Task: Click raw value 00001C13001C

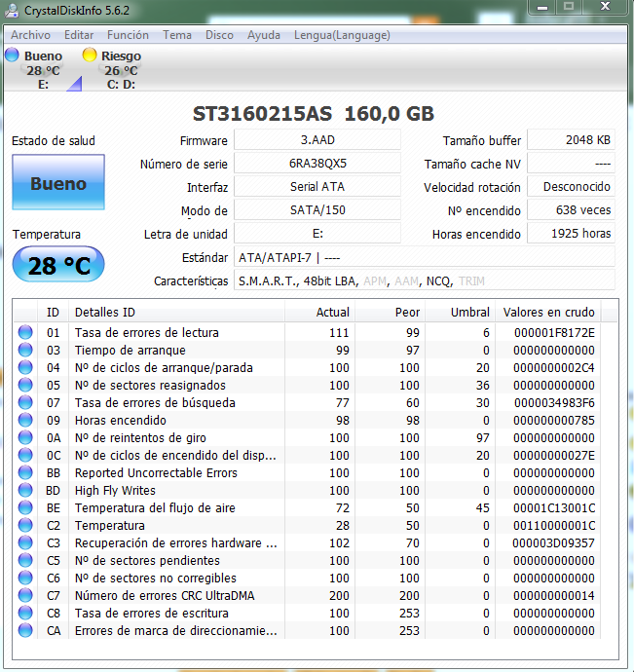Action: pyautogui.click(x=554, y=507)
